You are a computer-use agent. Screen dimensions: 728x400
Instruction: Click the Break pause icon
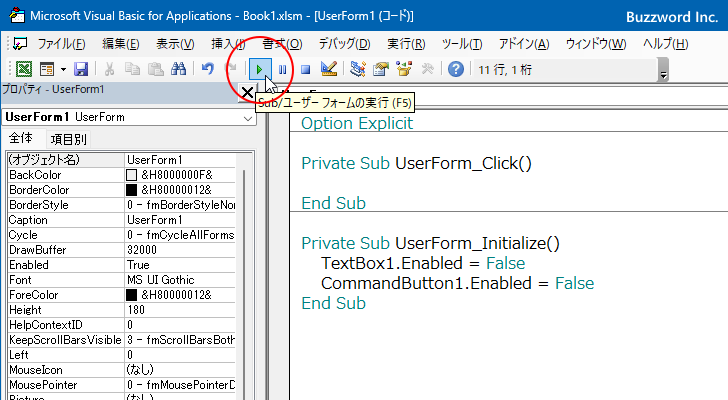(x=282, y=70)
